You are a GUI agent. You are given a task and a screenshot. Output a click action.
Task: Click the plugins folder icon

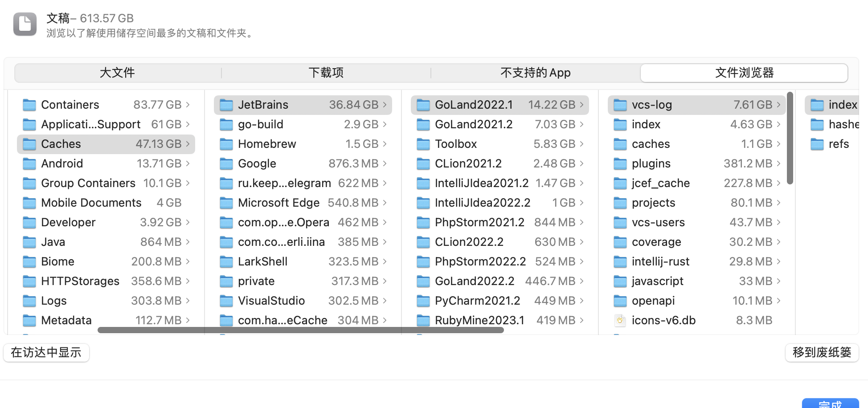[x=620, y=163]
